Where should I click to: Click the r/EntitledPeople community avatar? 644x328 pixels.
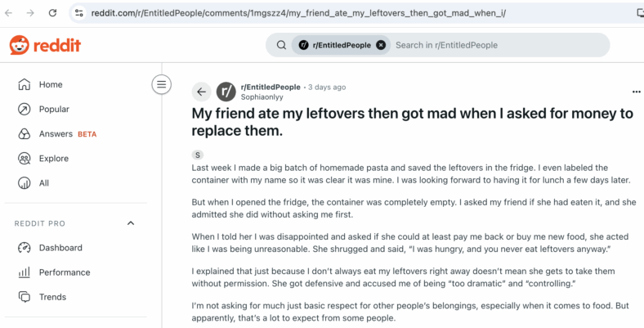[x=226, y=92]
